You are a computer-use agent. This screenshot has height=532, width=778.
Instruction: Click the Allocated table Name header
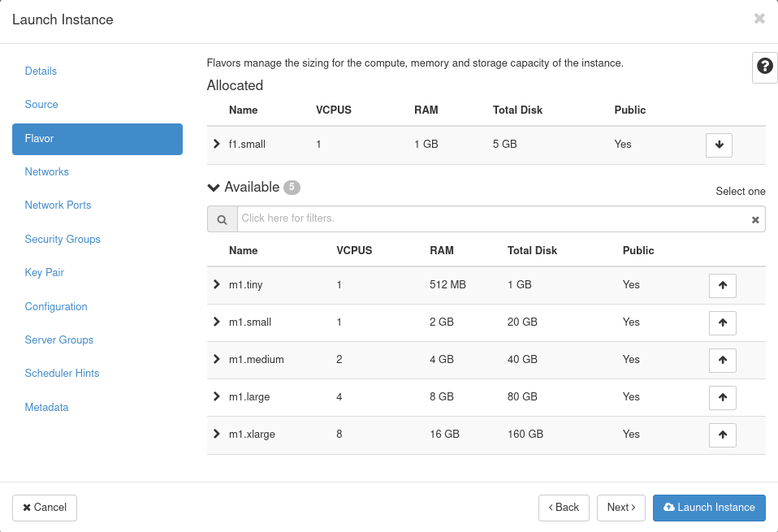[x=243, y=110]
